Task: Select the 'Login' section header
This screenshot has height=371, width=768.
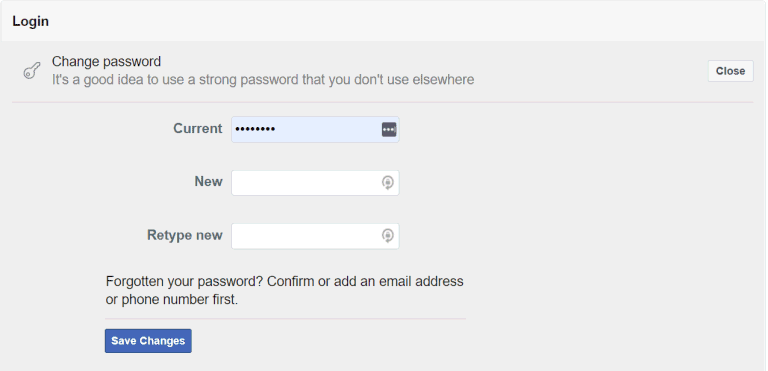Action: coord(30,22)
